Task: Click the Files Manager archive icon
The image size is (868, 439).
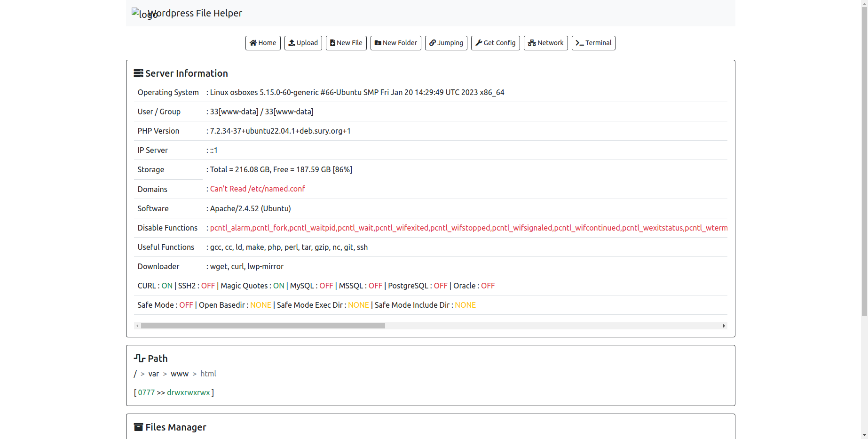Action: (138, 427)
